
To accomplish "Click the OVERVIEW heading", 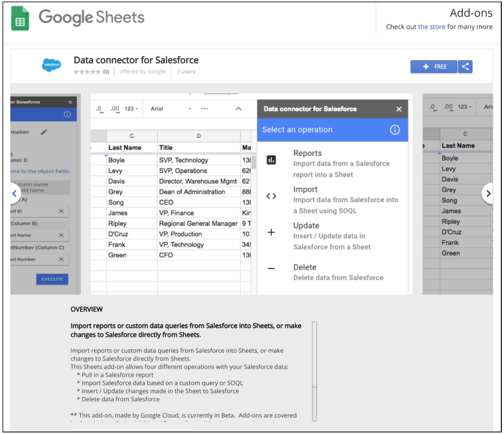I will tap(87, 309).
